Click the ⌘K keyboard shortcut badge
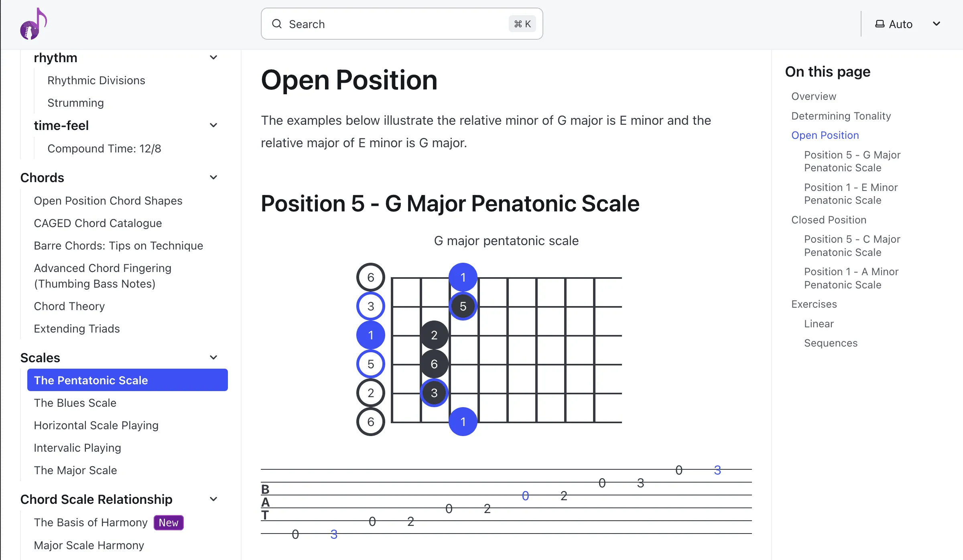The image size is (963, 560). pyautogui.click(x=522, y=24)
